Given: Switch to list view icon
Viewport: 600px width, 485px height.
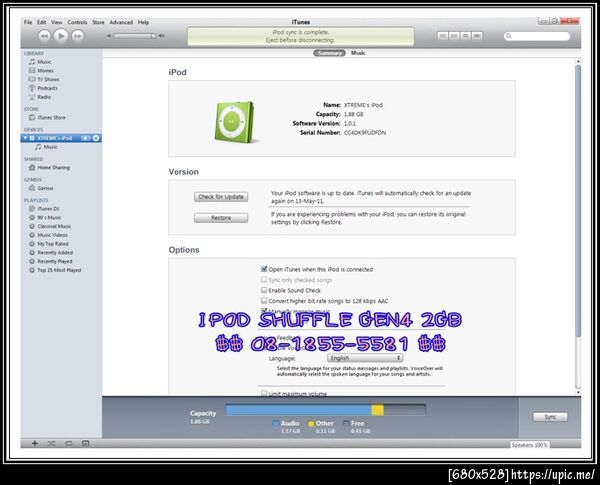Looking at the screenshot, I should 443,36.
